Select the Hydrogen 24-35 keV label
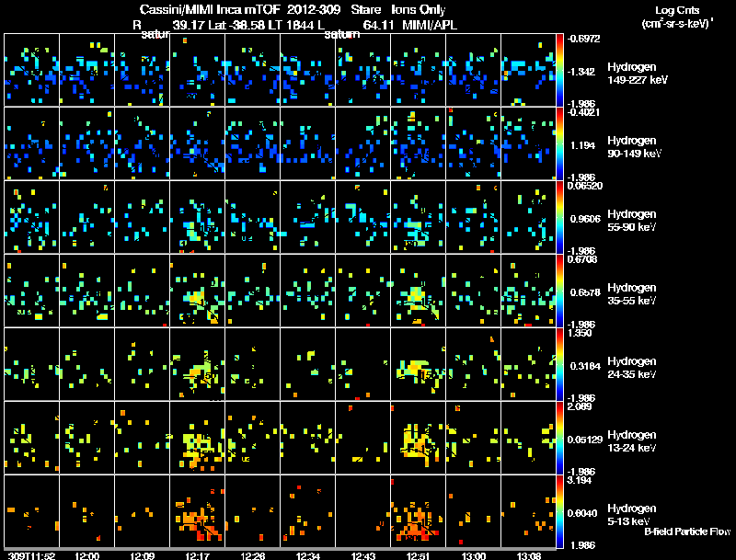This screenshot has width=736, height=560. 632,368
